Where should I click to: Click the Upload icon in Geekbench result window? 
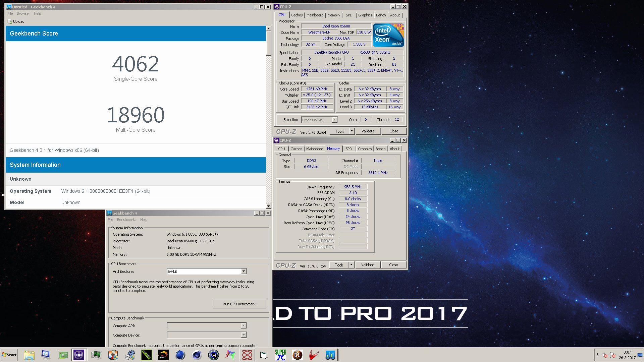[10, 21]
